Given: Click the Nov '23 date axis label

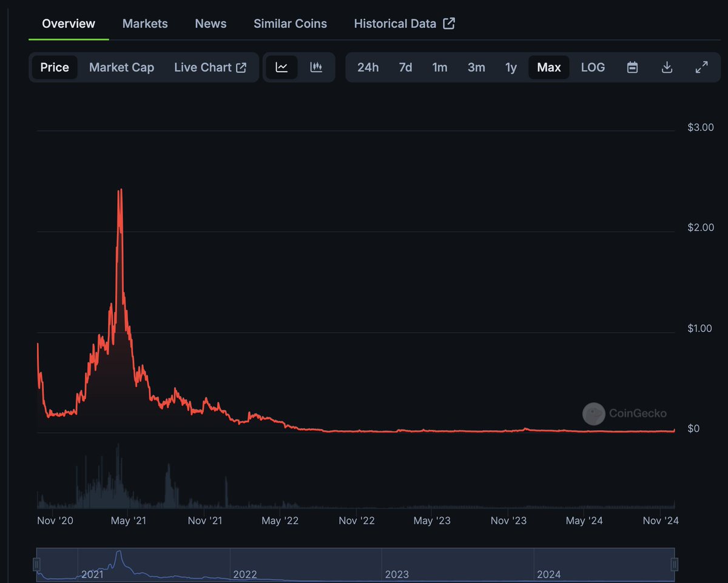Looking at the screenshot, I should tap(508, 521).
